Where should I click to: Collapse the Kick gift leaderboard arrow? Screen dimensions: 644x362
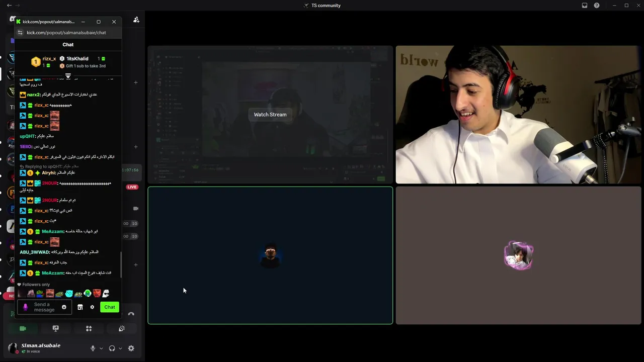coord(68,76)
